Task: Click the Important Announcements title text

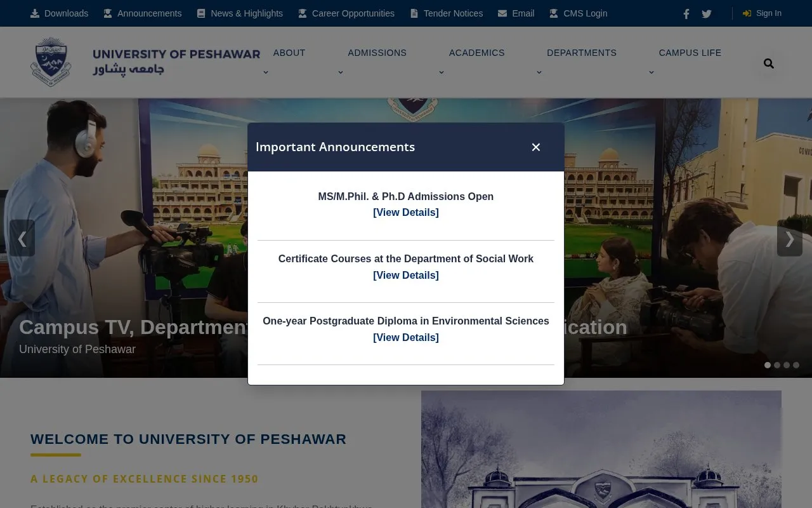Action: tap(335, 147)
